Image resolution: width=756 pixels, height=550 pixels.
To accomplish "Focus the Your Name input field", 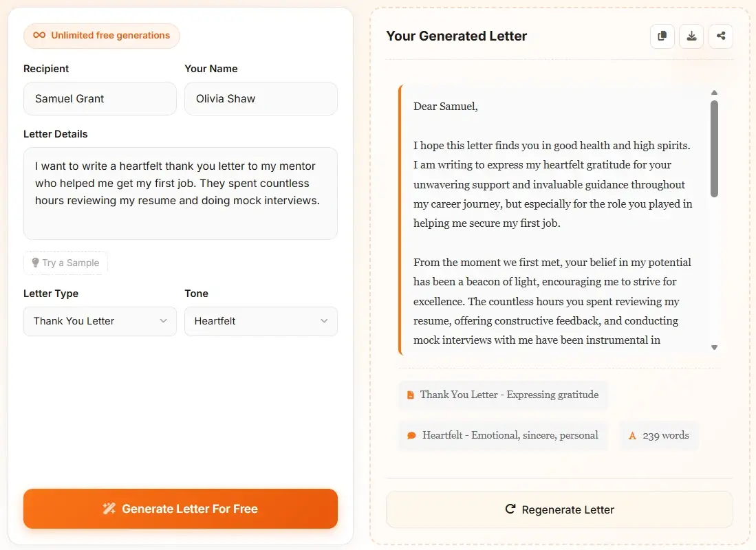I will click(261, 99).
